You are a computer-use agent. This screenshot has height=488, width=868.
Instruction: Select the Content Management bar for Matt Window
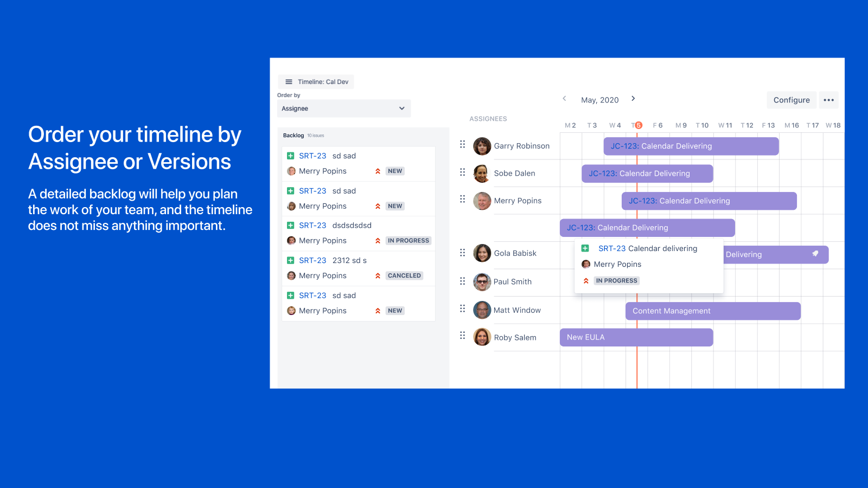pyautogui.click(x=712, y=310)
